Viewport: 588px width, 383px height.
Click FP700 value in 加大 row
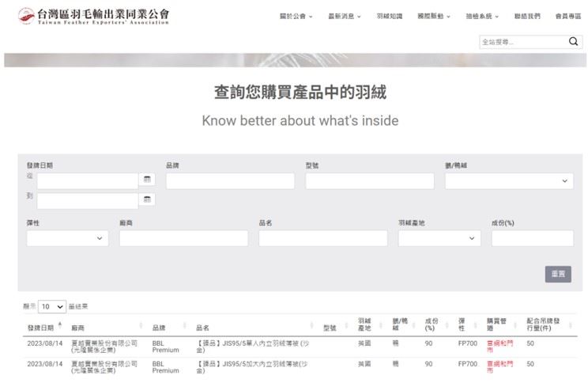pos(468,364)
